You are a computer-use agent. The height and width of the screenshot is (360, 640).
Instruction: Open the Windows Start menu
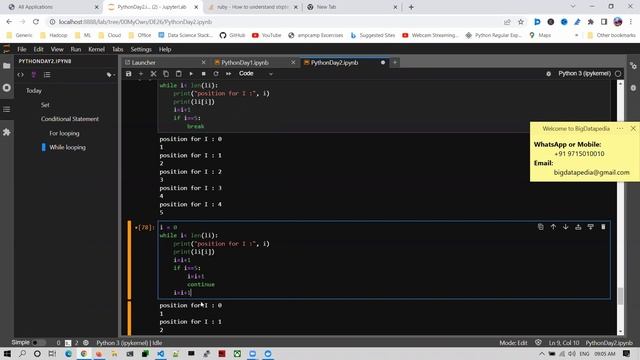7,354
